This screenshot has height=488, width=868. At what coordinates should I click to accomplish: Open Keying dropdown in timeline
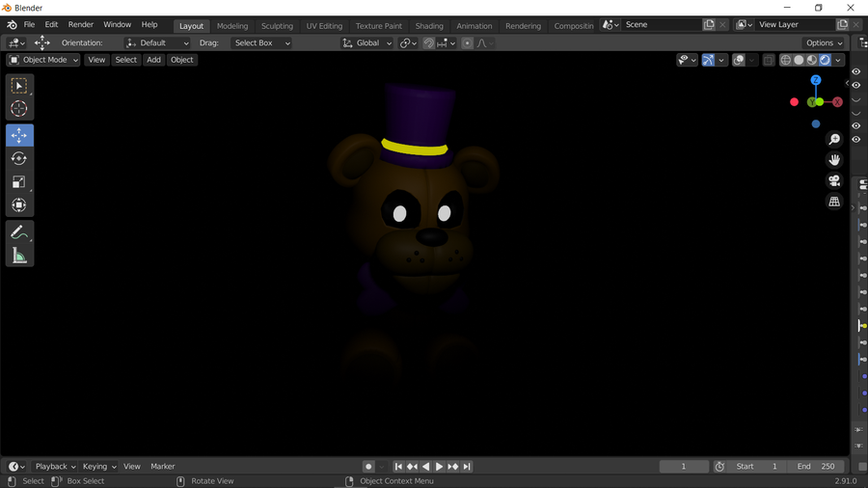click(x=99, y=467)
